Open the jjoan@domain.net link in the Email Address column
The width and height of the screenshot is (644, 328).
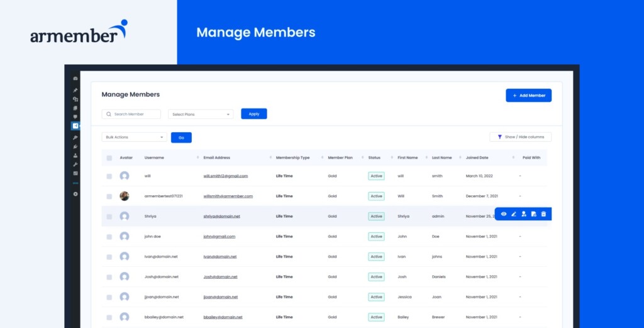220,297
